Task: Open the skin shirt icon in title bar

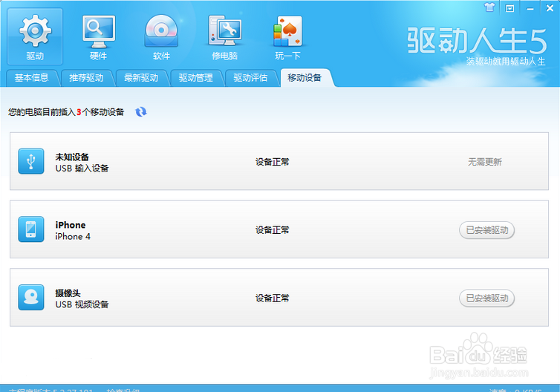Action: point(489,7)
